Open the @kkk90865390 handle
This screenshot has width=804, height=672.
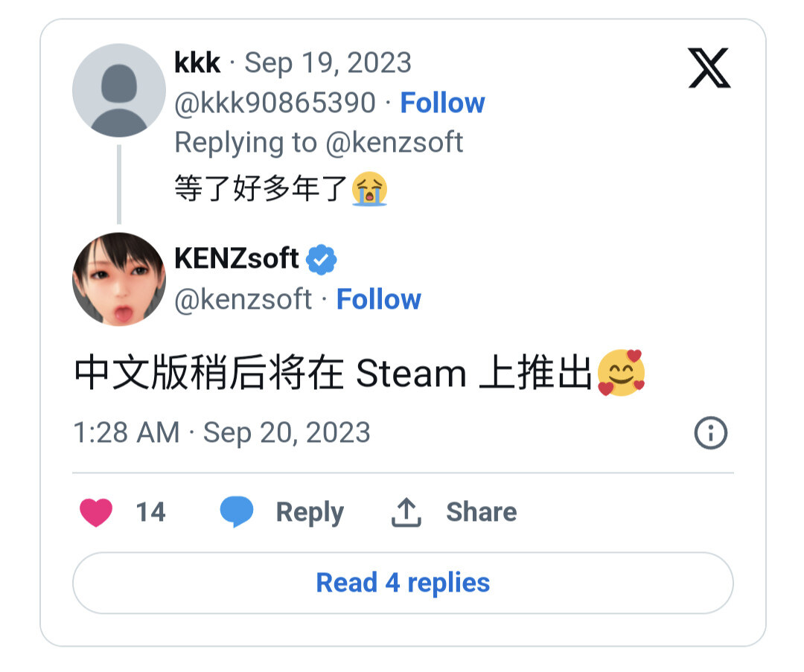(x=275, y=103)
